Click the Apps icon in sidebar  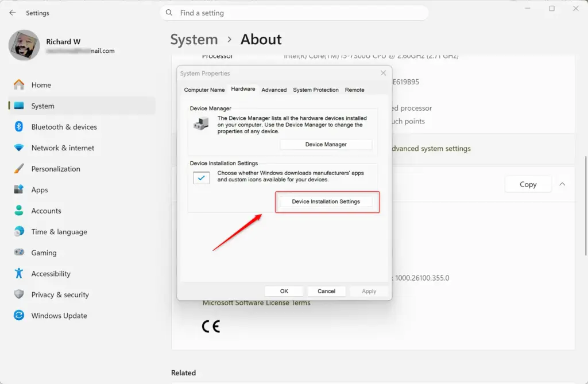point(19,189)
